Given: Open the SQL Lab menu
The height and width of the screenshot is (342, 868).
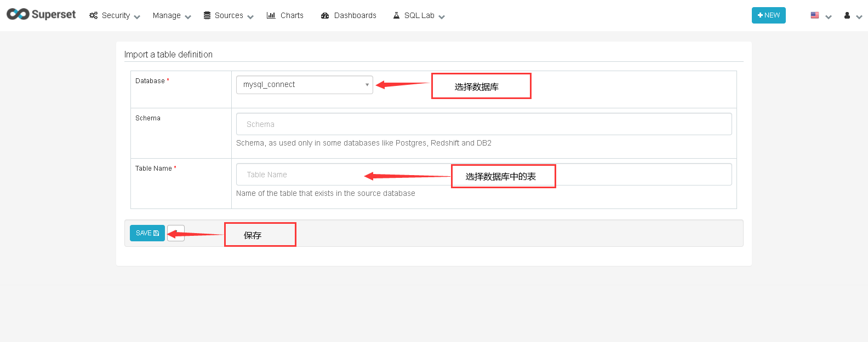Looking at the screenshot, I should coord(419,15).
